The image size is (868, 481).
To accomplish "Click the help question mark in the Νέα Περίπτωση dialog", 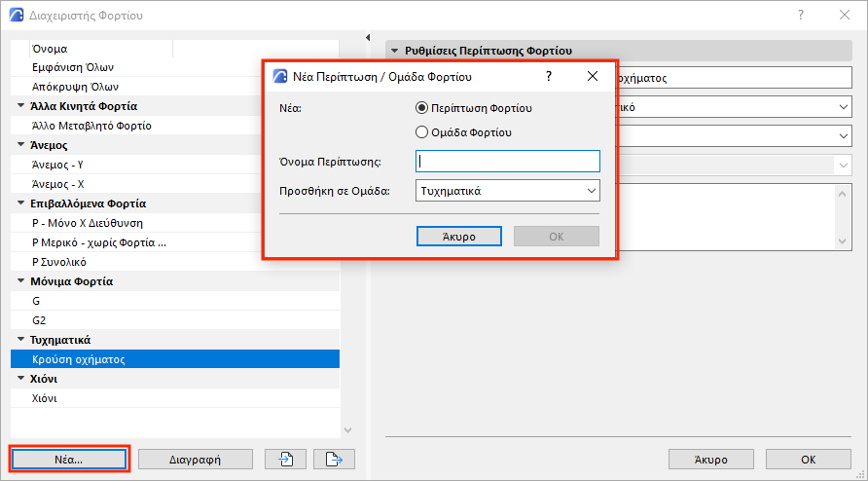I will point(549,76).
